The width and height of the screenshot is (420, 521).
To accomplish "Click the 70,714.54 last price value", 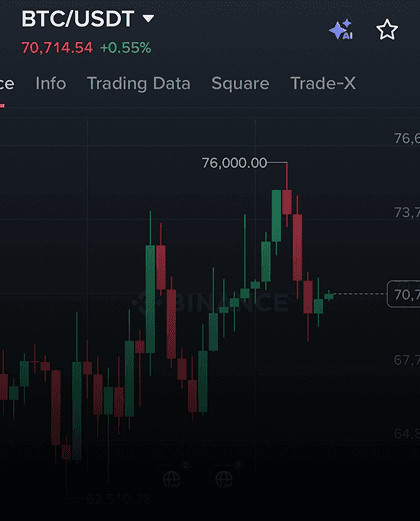I will [x=57, y=48].
